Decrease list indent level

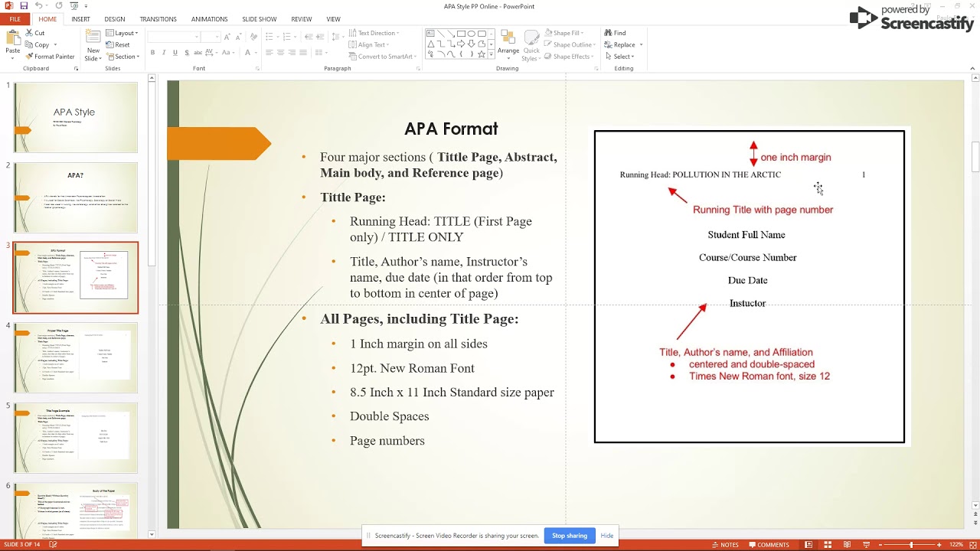point(308,37)
